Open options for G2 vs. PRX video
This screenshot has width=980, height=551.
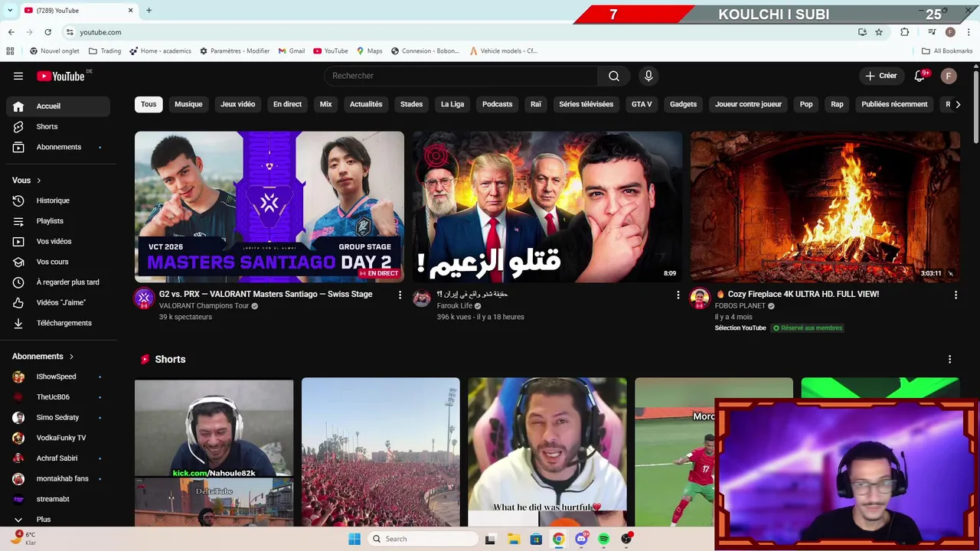pyautogui.click(x=400, y=295)
